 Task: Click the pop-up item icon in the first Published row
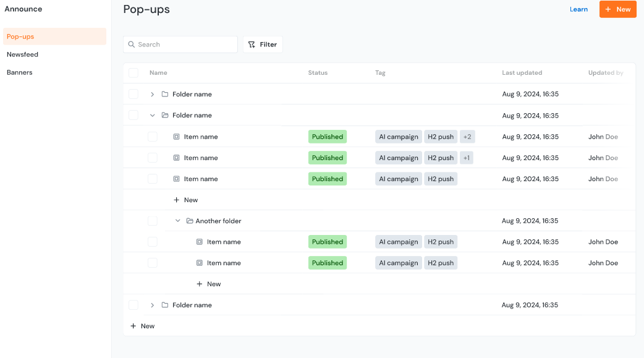(x=177, y=137)
